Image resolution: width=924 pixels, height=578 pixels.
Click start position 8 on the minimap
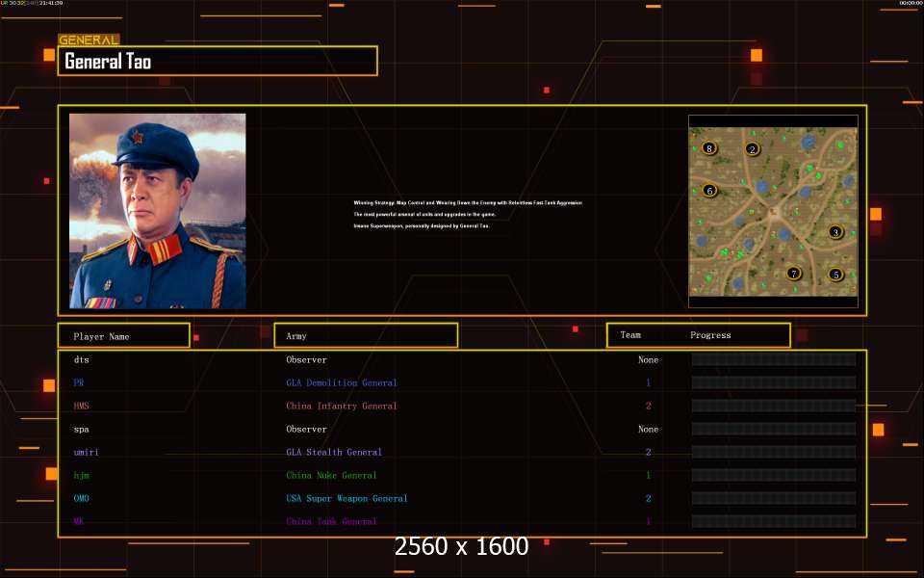click(709, 148)
